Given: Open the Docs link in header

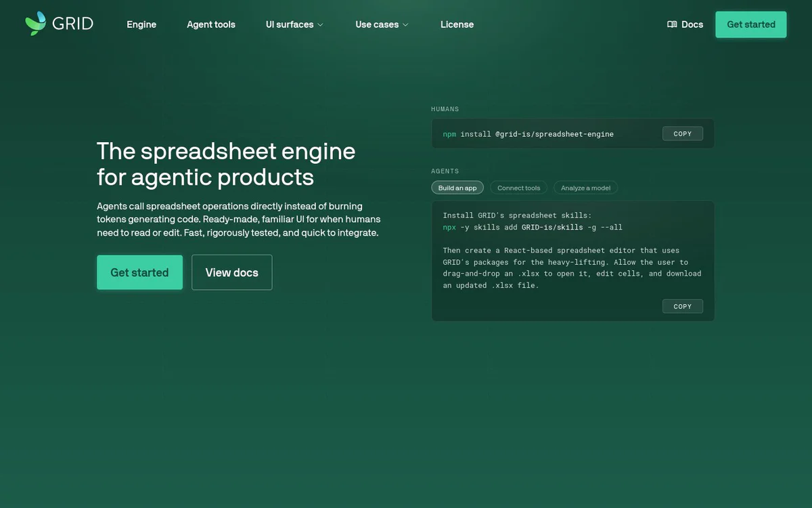Looking at the screenshot, I should click(685, 24).
